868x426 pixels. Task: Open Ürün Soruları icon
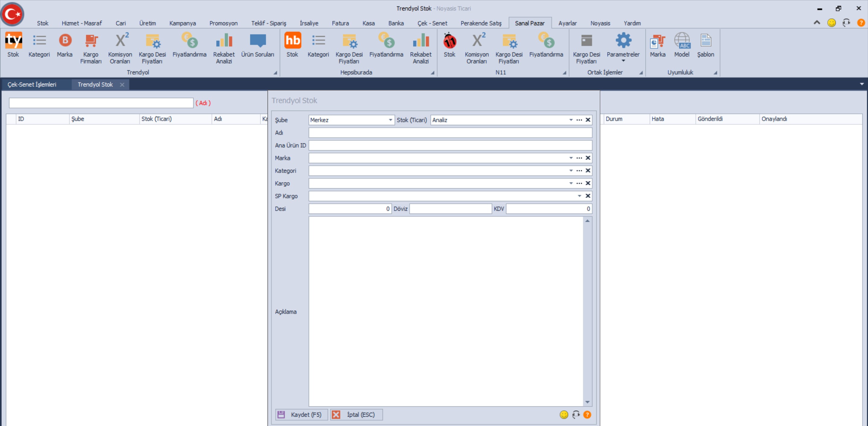(x=258, y=45)
